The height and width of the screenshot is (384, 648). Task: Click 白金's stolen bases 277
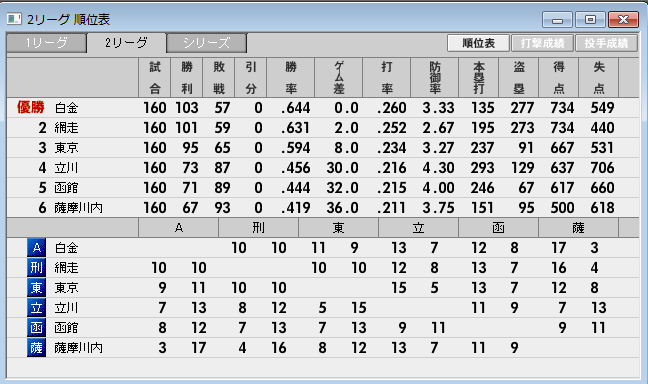[x=522, y=108]
